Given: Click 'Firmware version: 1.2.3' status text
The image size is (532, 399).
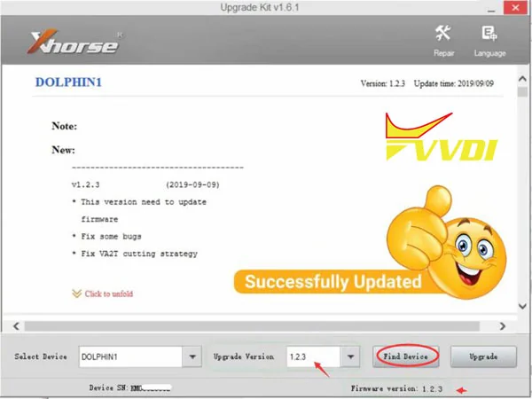Looking at the screenshot, I should point(396,389).
